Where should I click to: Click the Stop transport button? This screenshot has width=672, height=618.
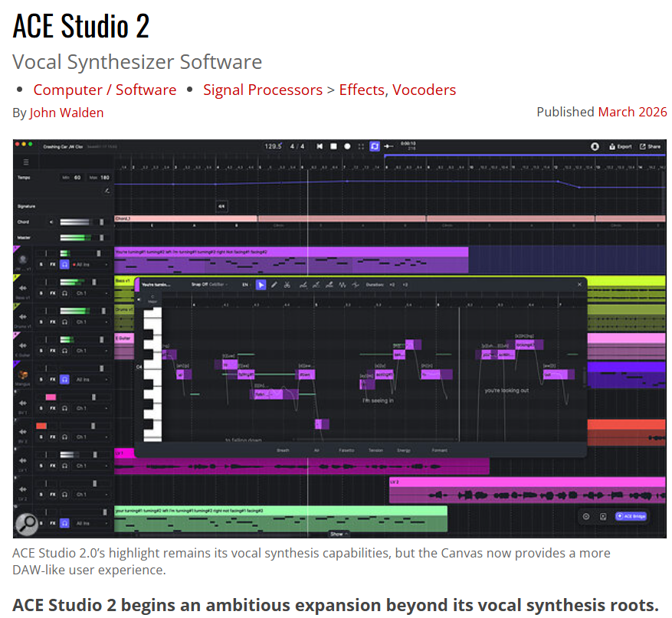[333, 146]
